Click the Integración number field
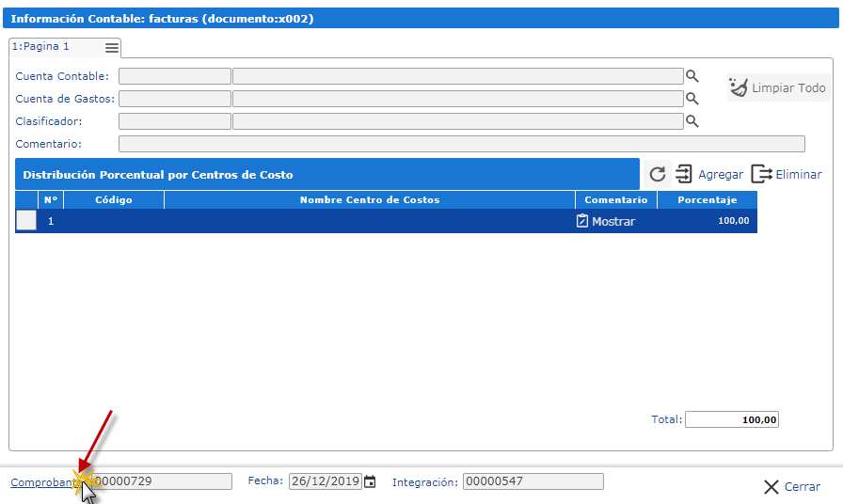Screen dimensions: 843x504 click(x=533, y=481)
